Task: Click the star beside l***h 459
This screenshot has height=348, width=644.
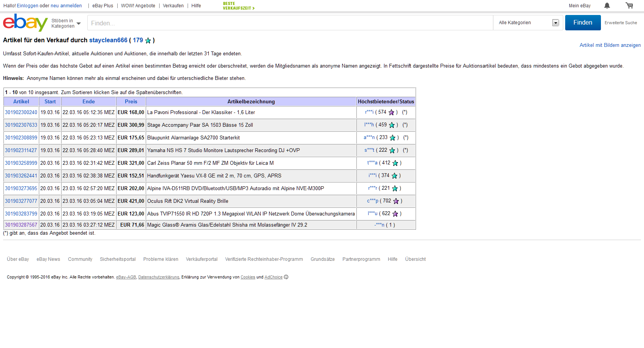Action: click(x=392, y=125)
